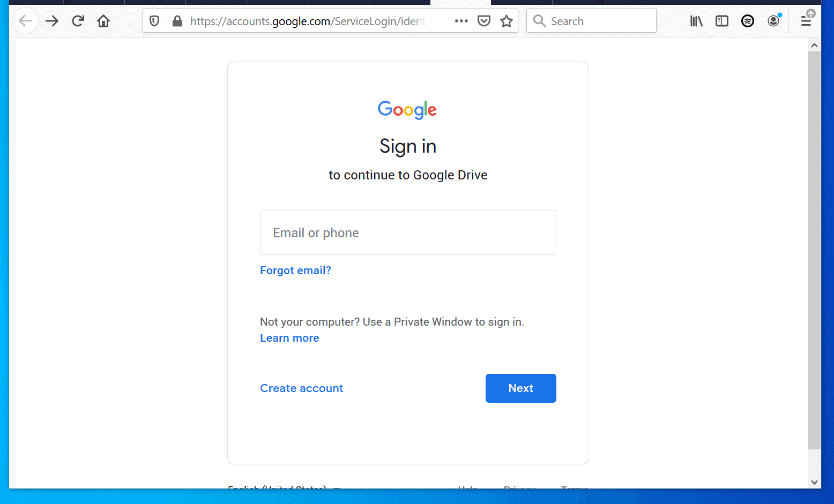This screenshot has width=834, height=504.
Task: Click the Spotify extension icon
Action: (747, 20)
